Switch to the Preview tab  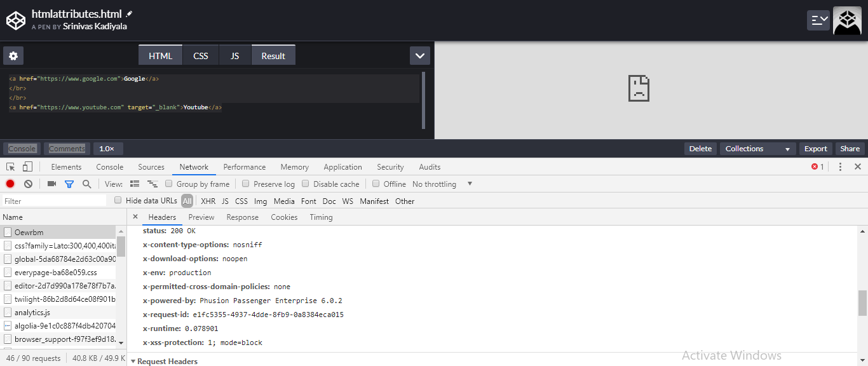click(201, 217)
